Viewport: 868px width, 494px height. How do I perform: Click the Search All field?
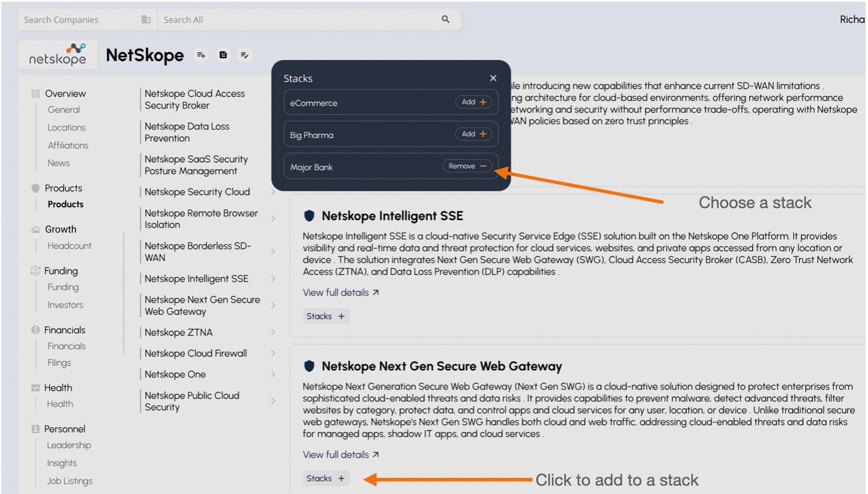click(308, 20)
